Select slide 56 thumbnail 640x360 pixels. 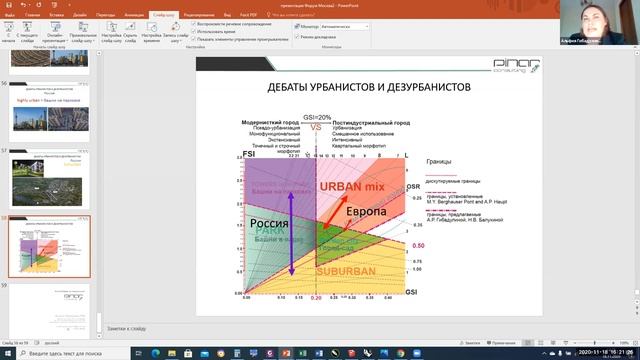pos(49,111)
